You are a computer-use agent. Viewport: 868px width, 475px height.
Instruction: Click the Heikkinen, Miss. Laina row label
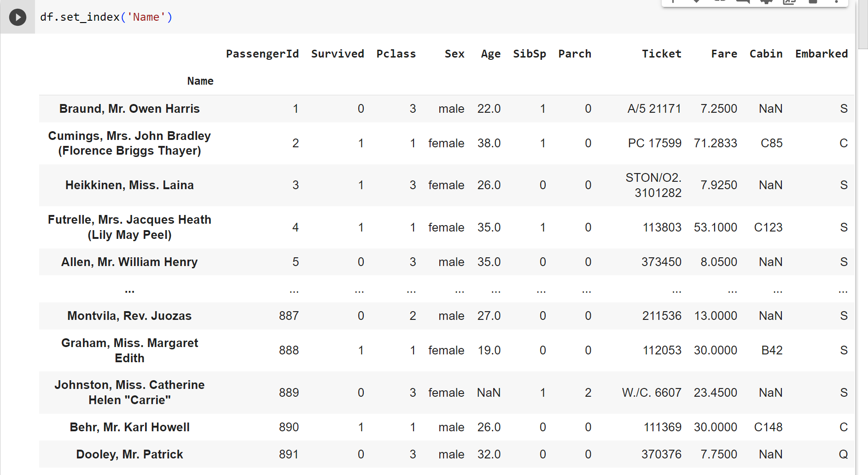point(129,185)
